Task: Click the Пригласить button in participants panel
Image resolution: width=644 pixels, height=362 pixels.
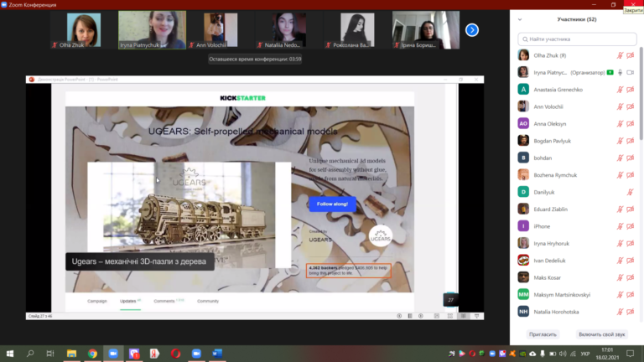Action: coord(543,334)
